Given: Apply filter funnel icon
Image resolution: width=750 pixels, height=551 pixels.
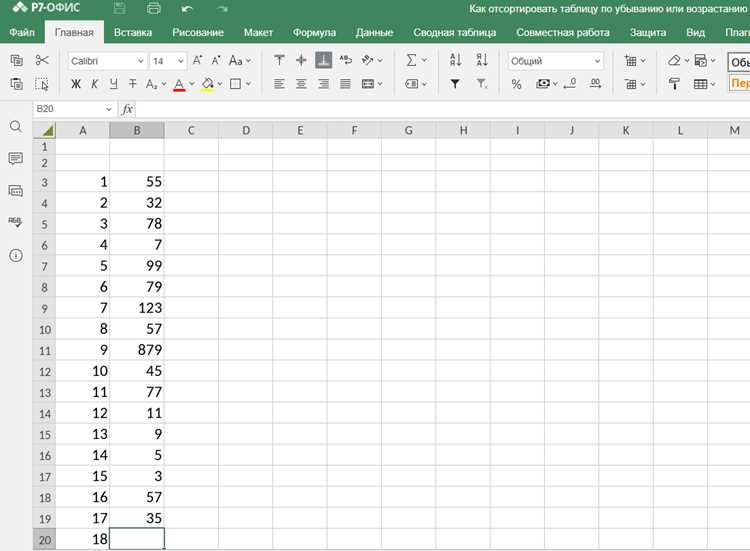Looking at the screenshot, I should (x=455, y=84).
